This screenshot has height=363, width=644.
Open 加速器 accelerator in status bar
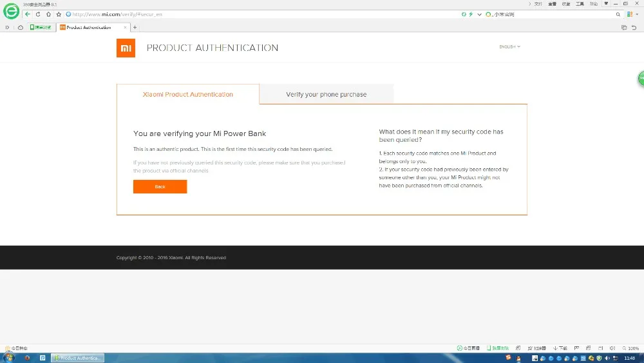(536, 348)
